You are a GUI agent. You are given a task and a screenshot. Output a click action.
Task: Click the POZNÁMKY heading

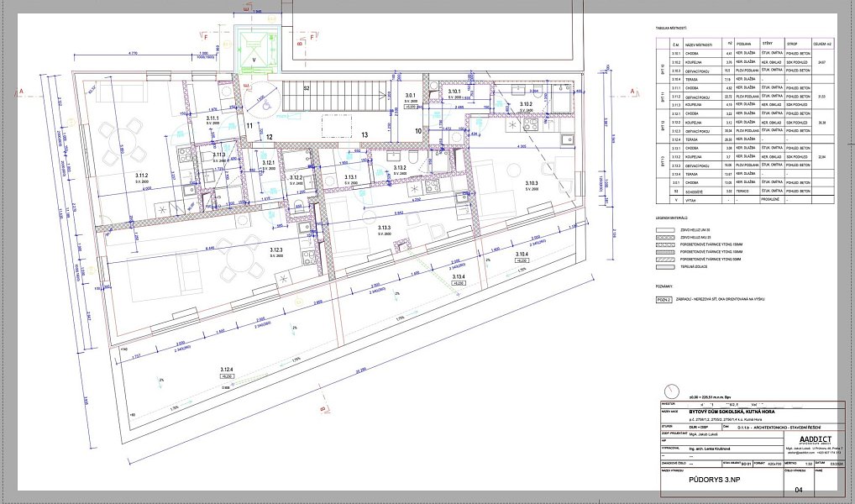[664, 286]
